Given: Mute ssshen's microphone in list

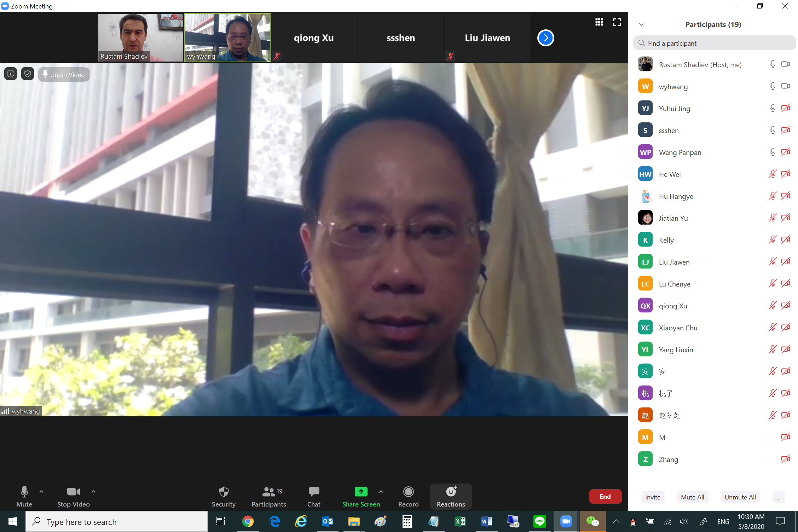Looking at the screenshot, I should [x=773, y=130].
